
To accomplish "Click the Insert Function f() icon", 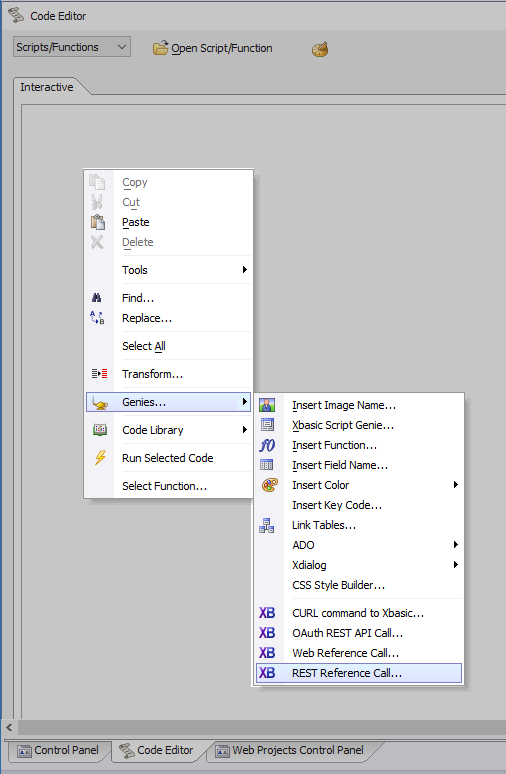I will click(267, 445).
